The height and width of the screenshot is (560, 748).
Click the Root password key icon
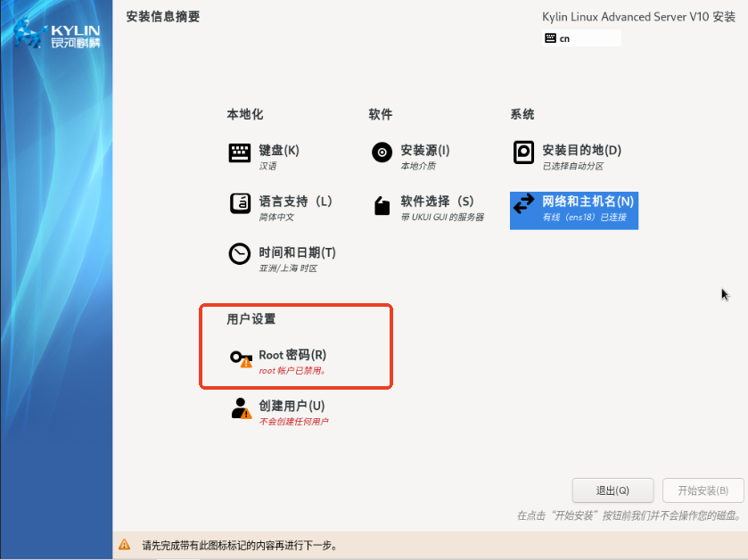click(x=241, y=358)
